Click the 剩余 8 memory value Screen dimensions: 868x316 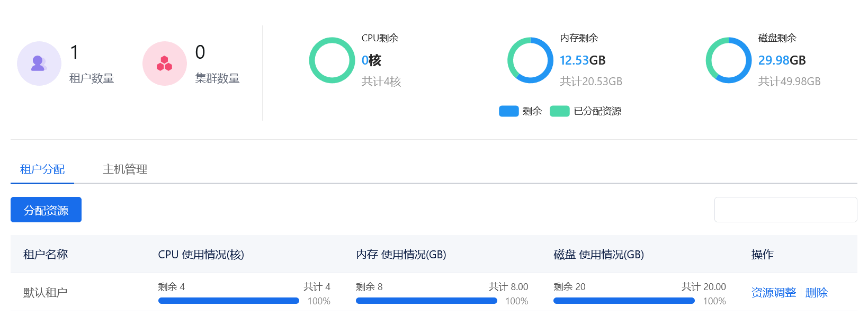click(x=369, y=287)
